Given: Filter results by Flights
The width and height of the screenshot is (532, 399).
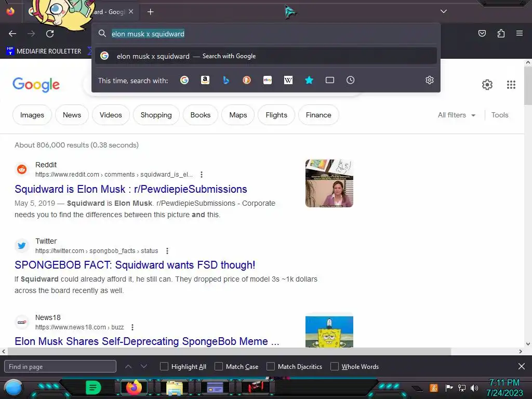Looking at the screenshot, I should (276, 115).
